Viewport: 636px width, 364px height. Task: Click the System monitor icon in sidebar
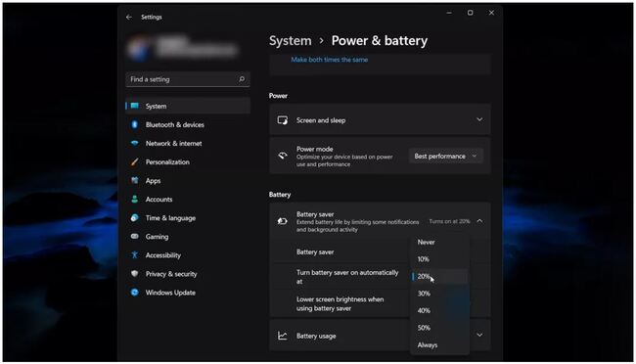pos(135,106)
